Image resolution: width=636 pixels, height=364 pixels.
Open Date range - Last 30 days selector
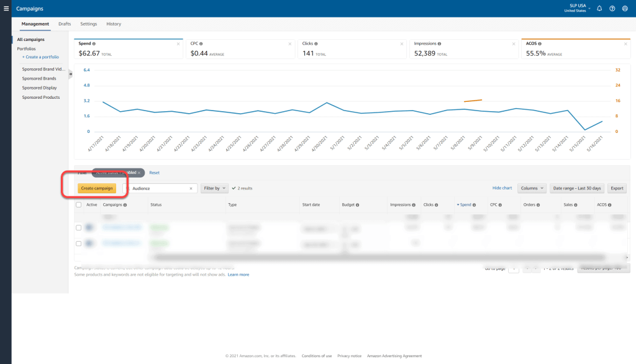pyautogui.click(x=577, y=188)
